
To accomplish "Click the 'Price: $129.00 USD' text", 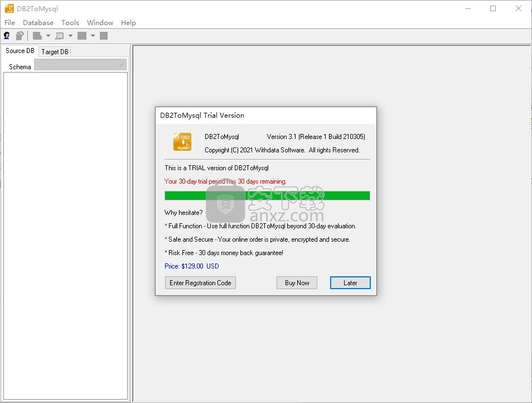I will pos(192,266).
